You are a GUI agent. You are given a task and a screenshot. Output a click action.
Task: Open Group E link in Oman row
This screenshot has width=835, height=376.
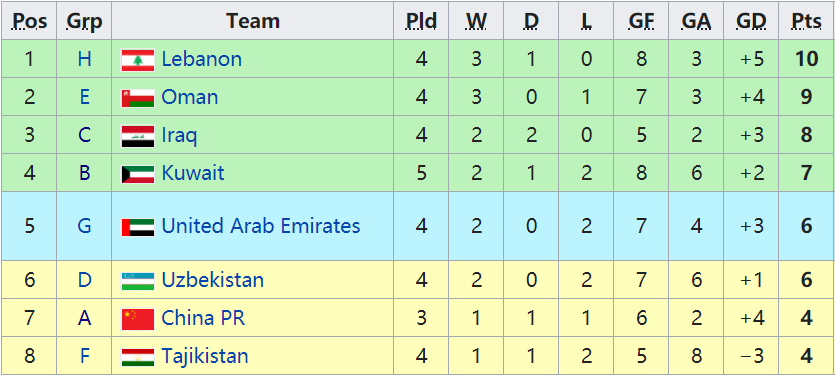point(84,97)
